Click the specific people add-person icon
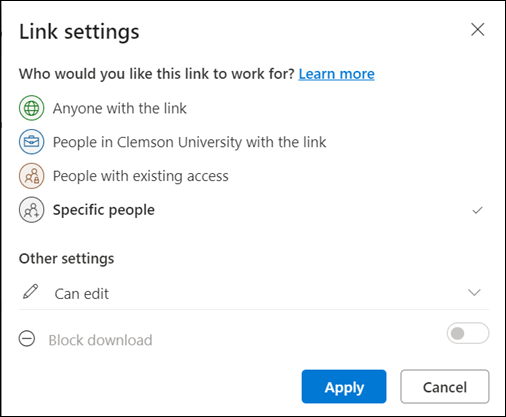 click(31, 210)
